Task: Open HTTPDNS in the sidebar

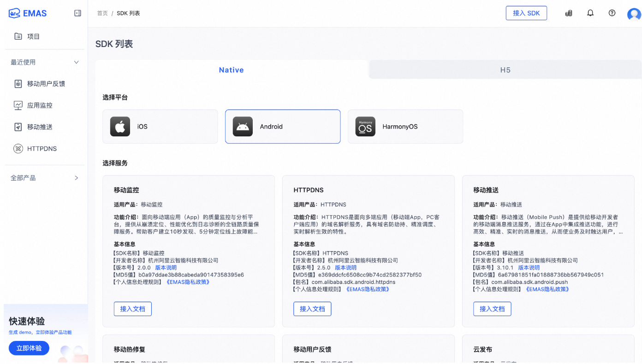Action: click(x=42, y=148)
